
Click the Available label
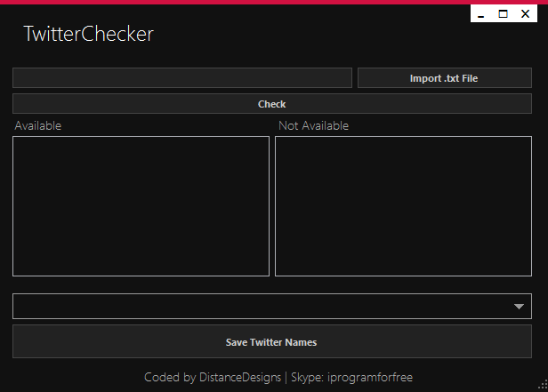point(38,125)
